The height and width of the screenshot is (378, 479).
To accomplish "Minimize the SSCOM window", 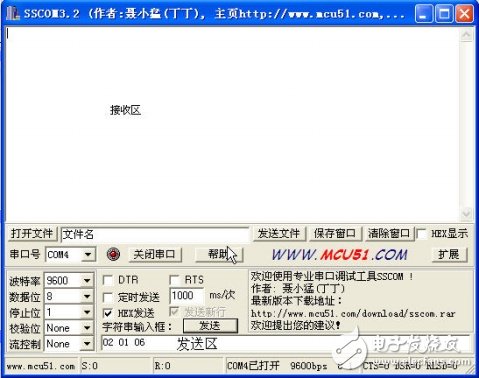I will (424, 14).
